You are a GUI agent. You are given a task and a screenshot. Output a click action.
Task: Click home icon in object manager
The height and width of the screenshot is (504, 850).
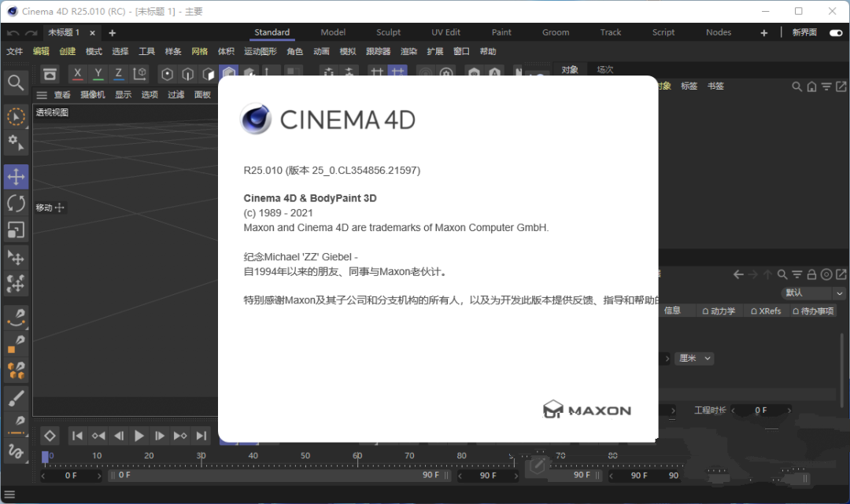coord(811,86)
